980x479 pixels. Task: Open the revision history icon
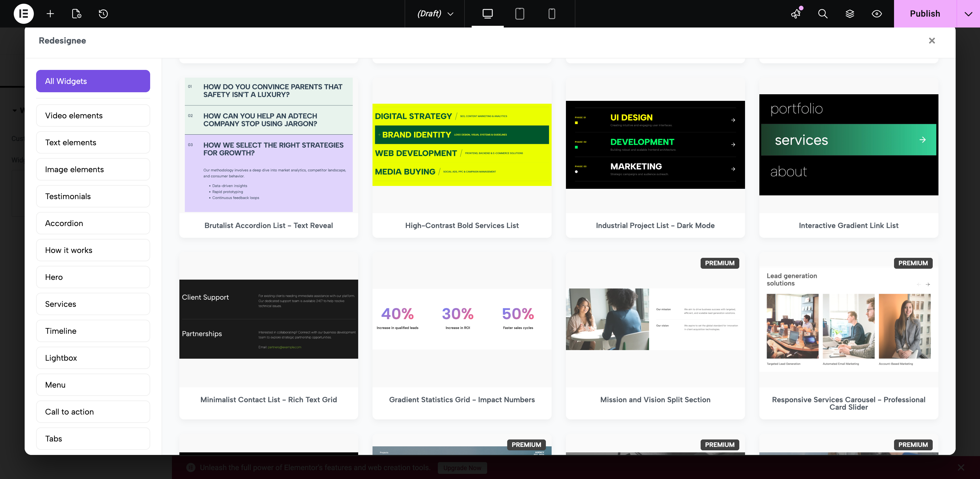click(103, 14)
